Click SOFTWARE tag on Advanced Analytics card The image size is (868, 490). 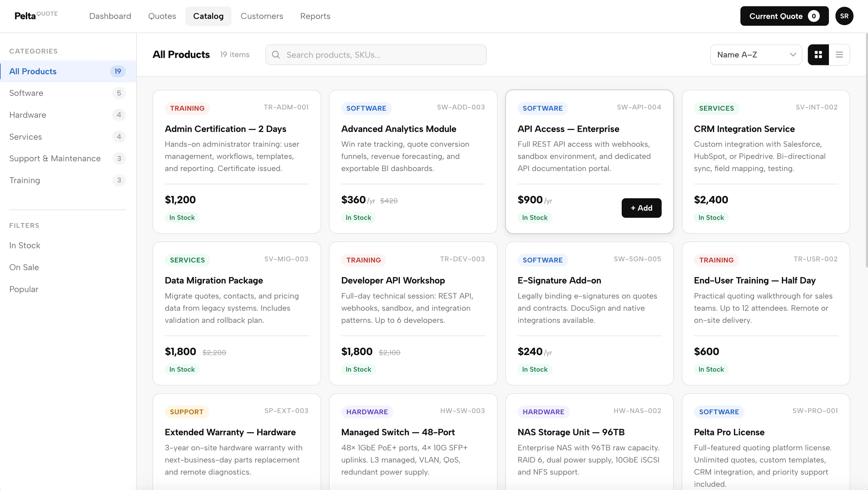click(366, 108)
